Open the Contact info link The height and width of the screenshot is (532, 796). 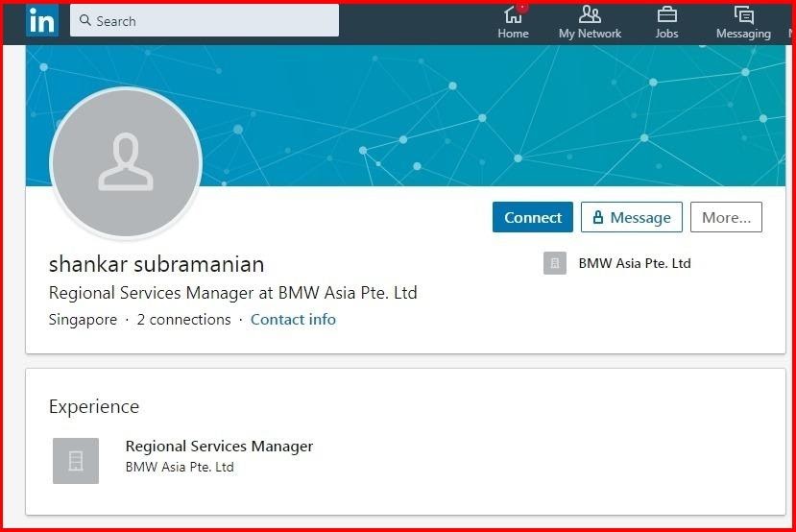point(293,320)
